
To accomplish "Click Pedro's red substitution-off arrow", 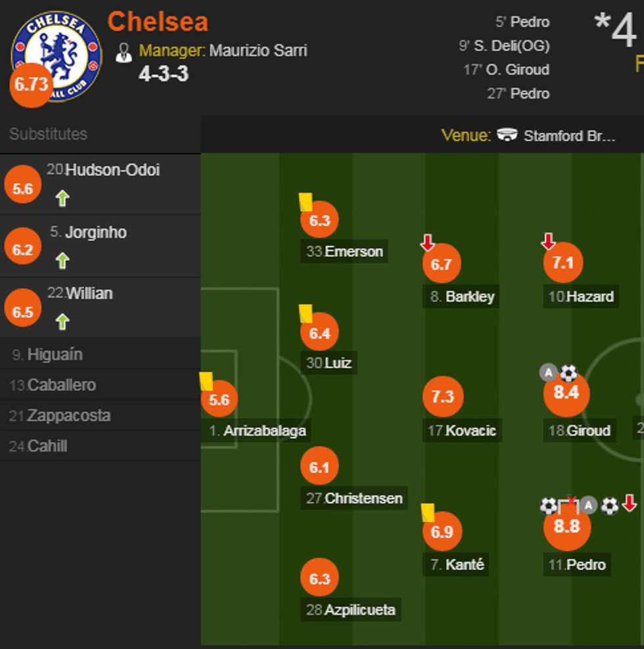I will (629, 504).
